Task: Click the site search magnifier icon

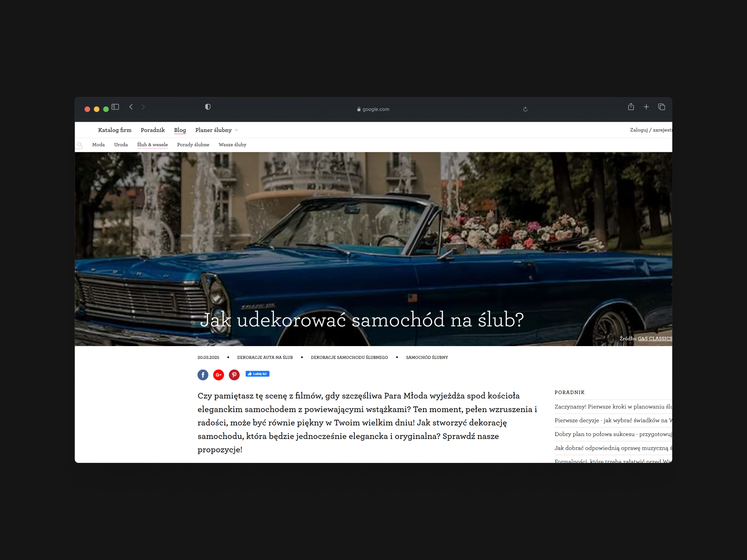Action: click(80, 145)
